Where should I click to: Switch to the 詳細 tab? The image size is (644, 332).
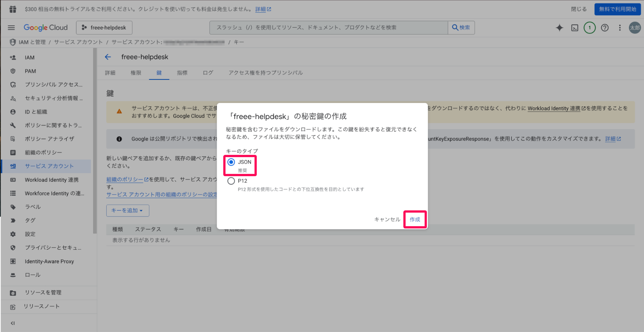(x=110, y=73)
